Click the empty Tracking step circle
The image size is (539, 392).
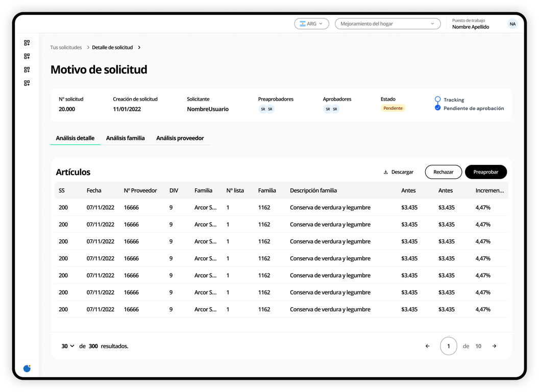437,100
